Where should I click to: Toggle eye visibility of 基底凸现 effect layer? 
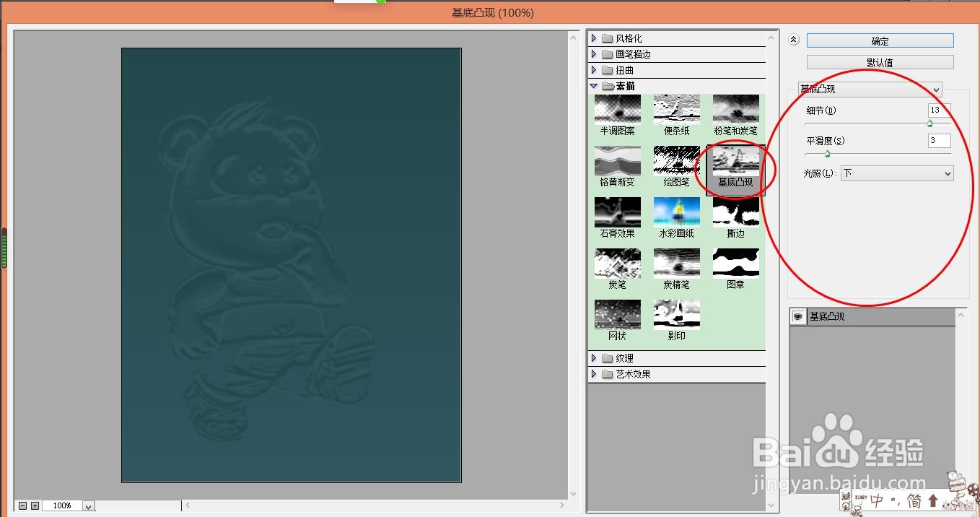[798, 317]
